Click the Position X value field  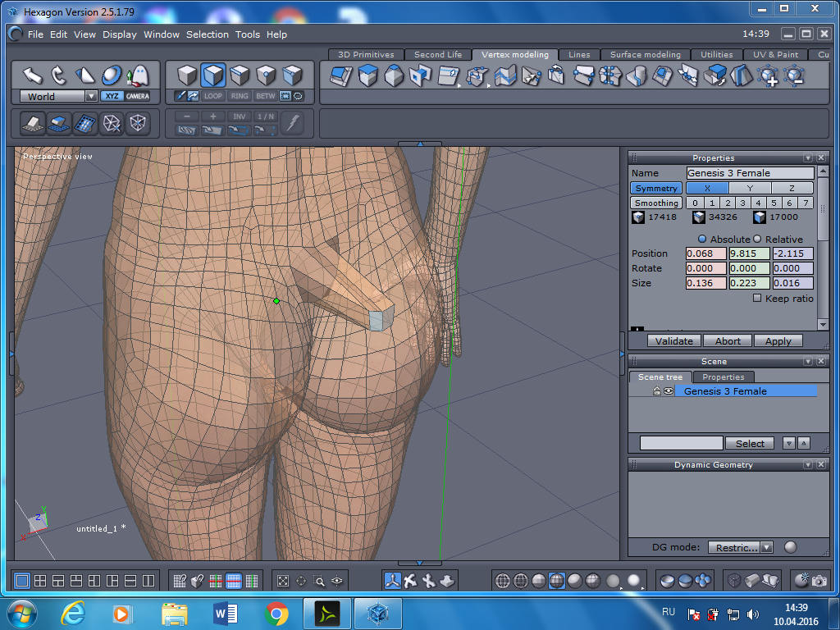point(705,253)
